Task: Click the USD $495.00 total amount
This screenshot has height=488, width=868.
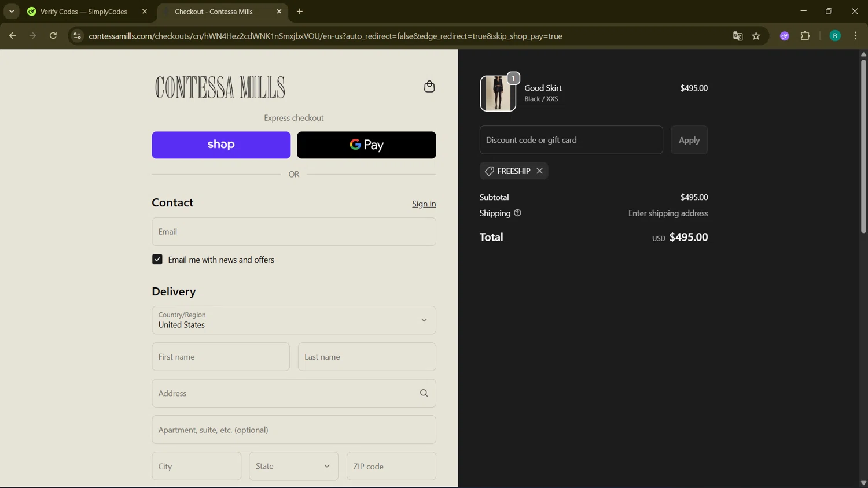Action: [680, 237]
